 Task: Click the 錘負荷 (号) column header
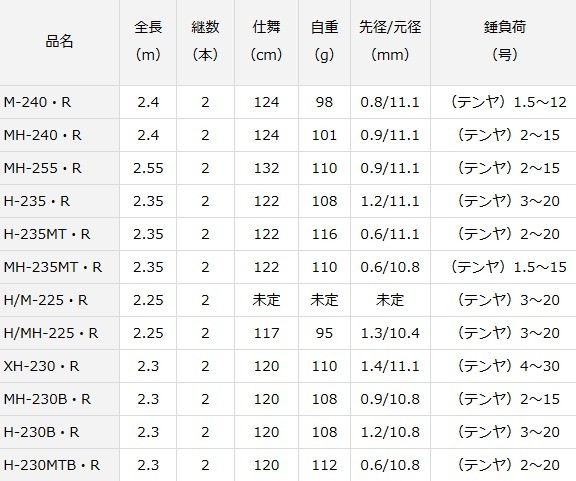click(505, 42)
